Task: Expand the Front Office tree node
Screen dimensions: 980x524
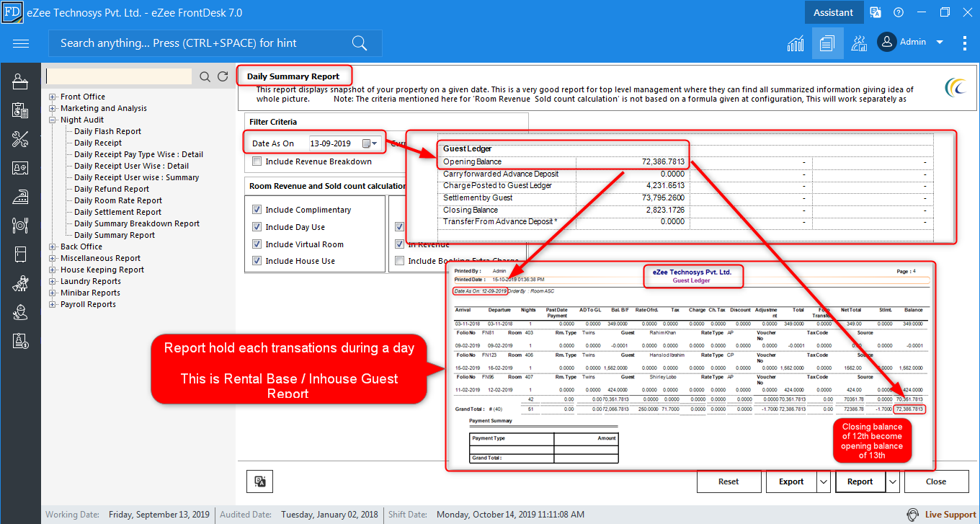Action: pyautogui.click(x=53, y=97)
